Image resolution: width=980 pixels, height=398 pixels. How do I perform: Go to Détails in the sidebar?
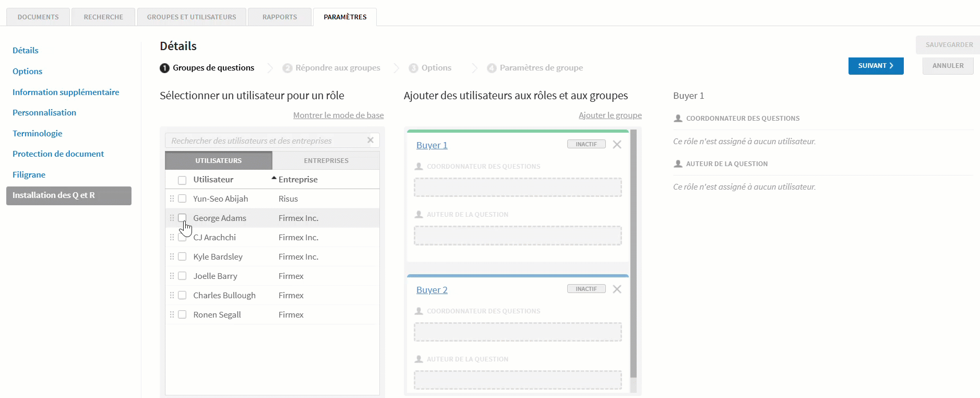coord(26,50)
